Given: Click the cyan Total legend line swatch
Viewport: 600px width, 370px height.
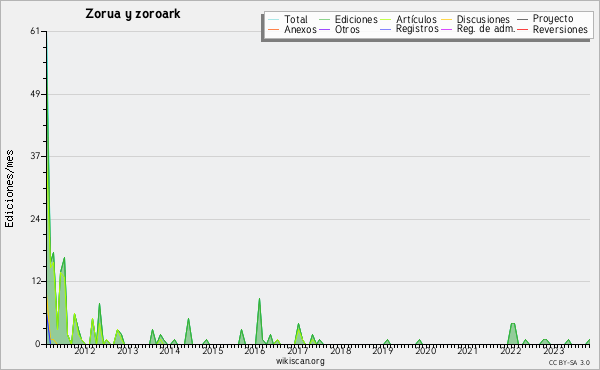Looking at the screenshot, I should click(274, 20).
